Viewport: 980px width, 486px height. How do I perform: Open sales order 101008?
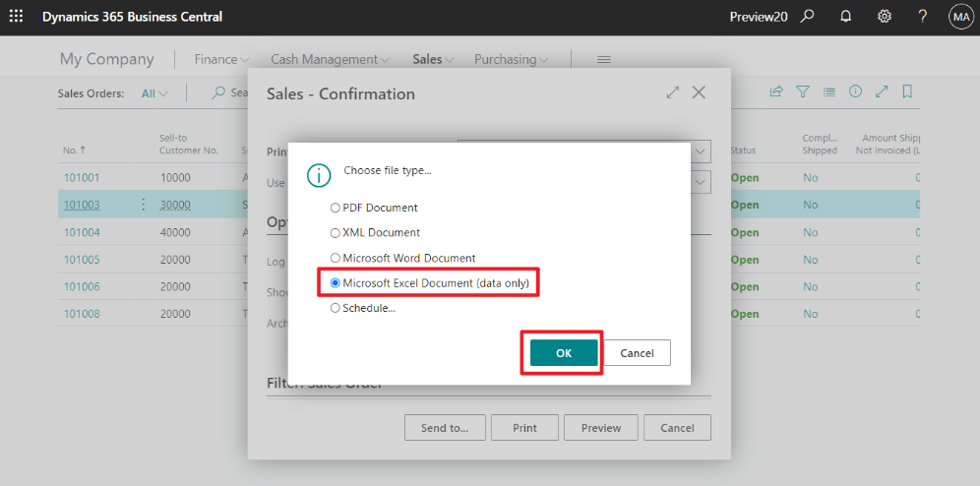coord(82,314)
